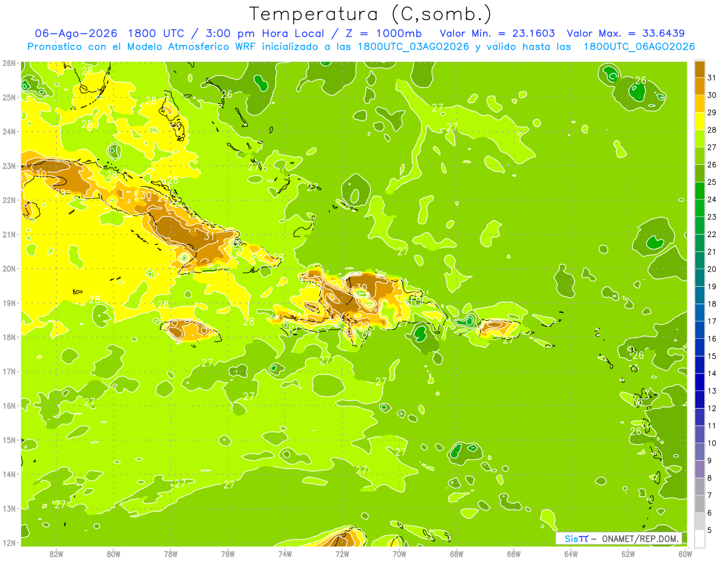The height and width of the screenshot is (562, 728).
Task: Click the 68W longitude axis label
Action: 457,553
